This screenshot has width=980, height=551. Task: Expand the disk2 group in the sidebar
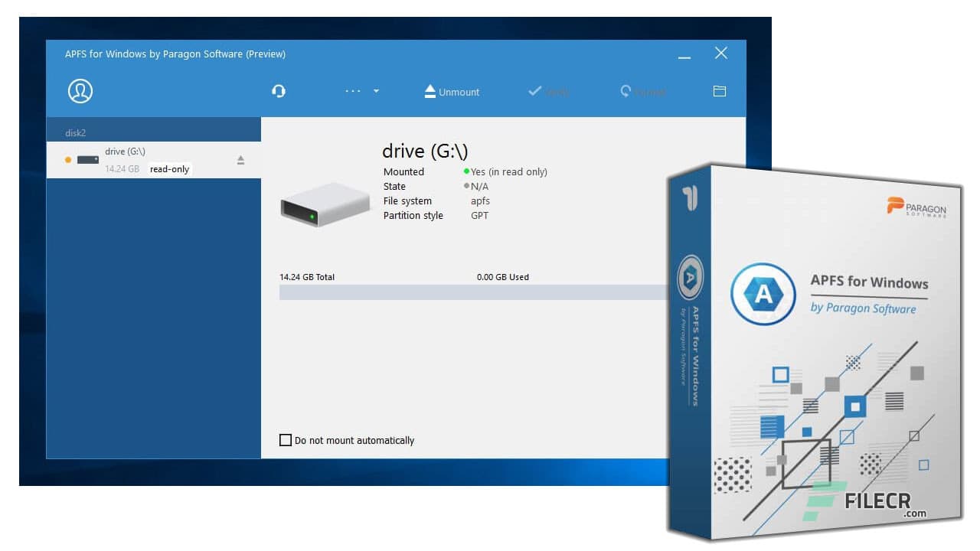[x=75, y=132]
